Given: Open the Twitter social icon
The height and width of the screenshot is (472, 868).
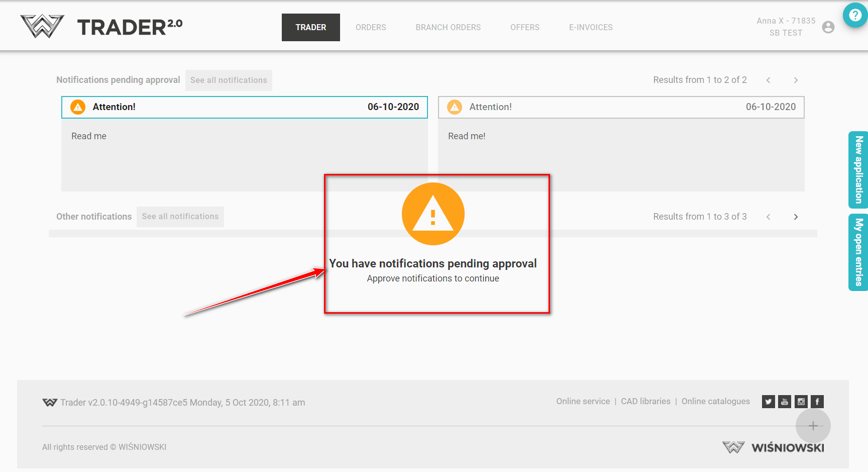Looking at the screenshot, I should 768,402.
